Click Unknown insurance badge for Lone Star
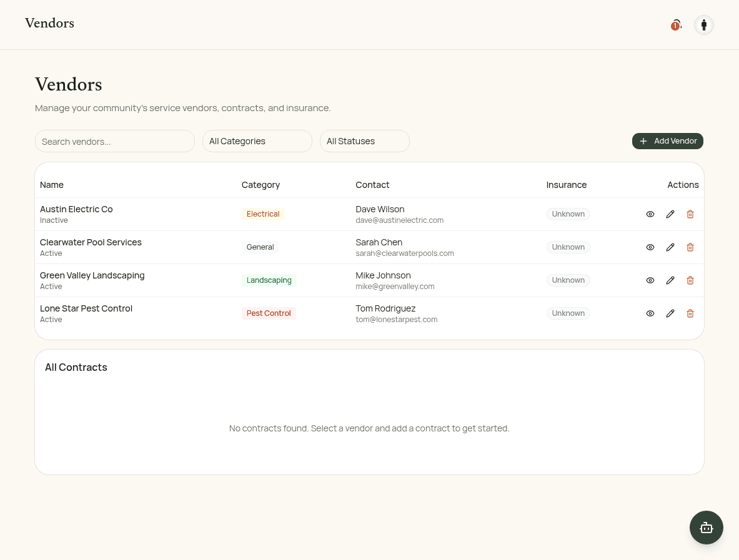Viewport: 739px width, 560px height. point(568,313)
